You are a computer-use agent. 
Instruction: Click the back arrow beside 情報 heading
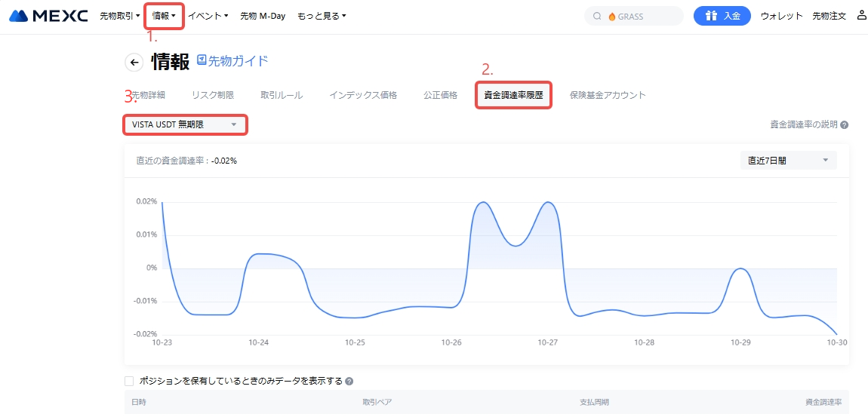pyautogui.click(x=134, y=63)
